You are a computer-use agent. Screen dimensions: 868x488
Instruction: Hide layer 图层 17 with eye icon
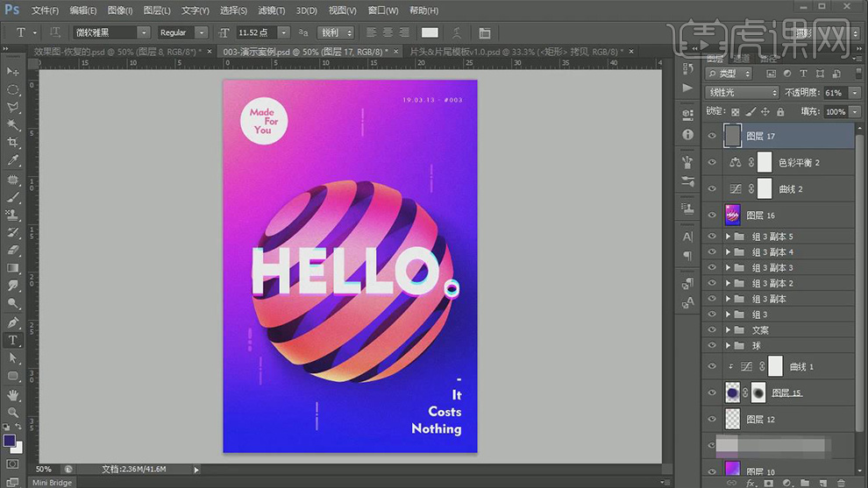(x=712, y=137)
